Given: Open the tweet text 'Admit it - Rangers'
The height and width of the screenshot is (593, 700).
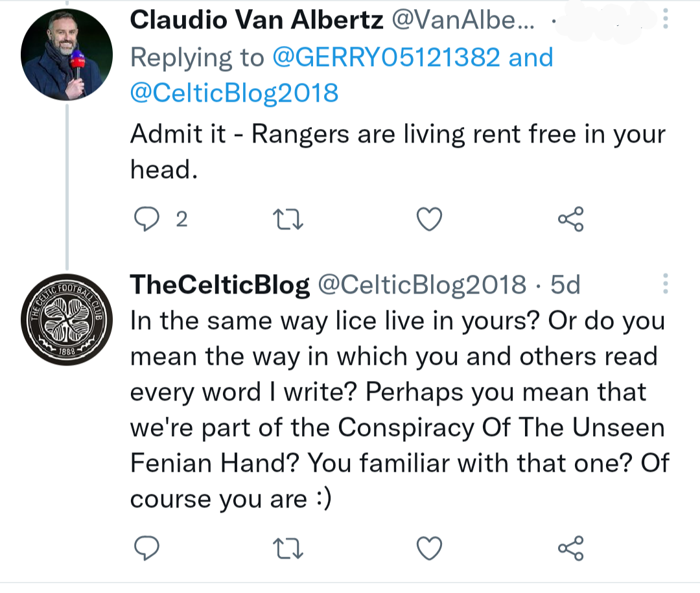Looking at the screenshot, I should 398,152.
